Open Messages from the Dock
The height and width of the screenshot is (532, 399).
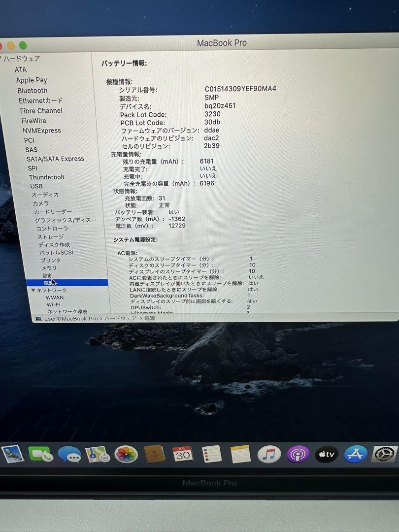click(x=69, y=454)
